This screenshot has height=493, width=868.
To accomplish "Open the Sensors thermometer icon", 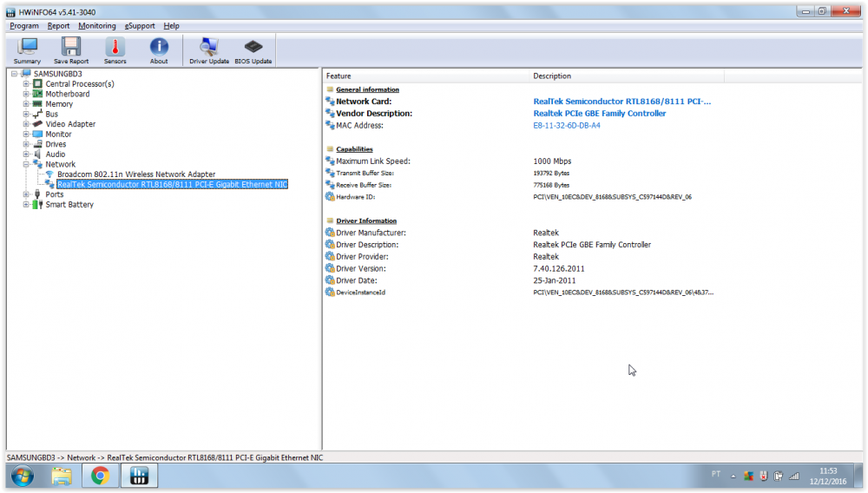I will 115,50.
